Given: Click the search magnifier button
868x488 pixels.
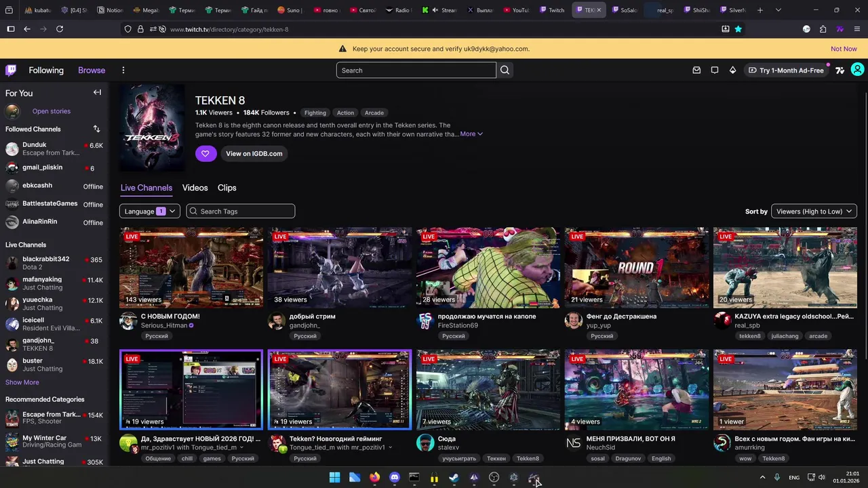Looking at the screenshot, I should (x=505, y=70).
